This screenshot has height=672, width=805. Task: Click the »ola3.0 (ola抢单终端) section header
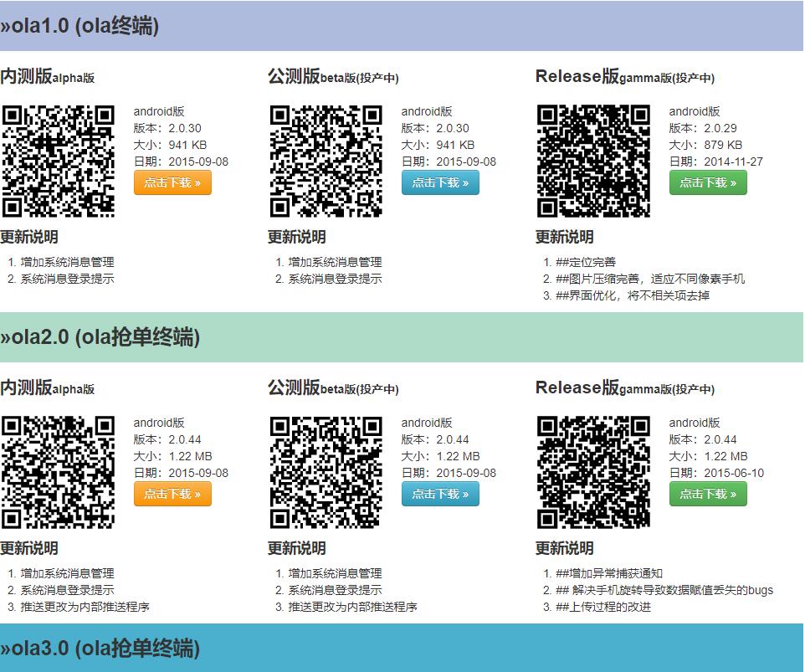tap(402, 648)
